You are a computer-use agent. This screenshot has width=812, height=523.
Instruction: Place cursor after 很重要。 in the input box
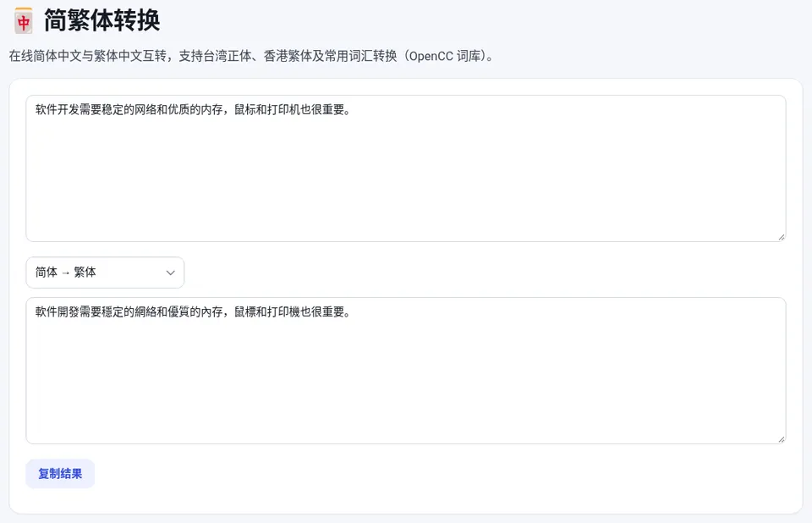pyautogui.click(x=352, y=110)
